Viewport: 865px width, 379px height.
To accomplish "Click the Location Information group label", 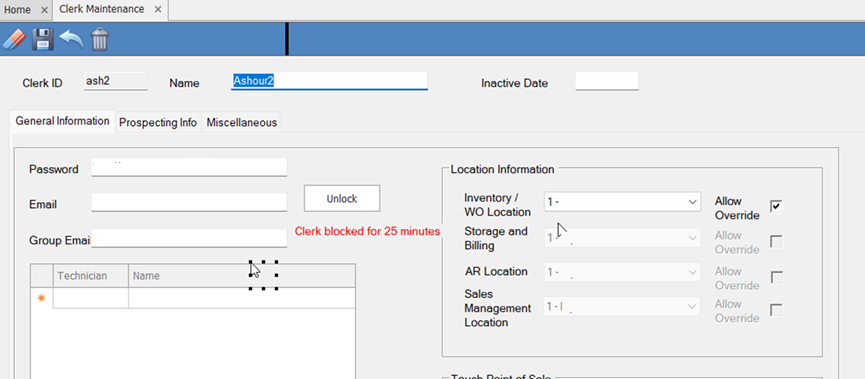I will click(503, 169).
